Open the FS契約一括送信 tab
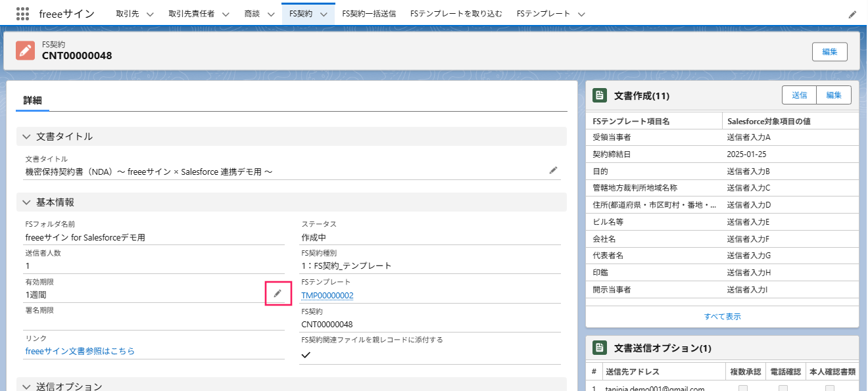The height and width of the screenshot is (391, 868). click(x=369, y=14)
